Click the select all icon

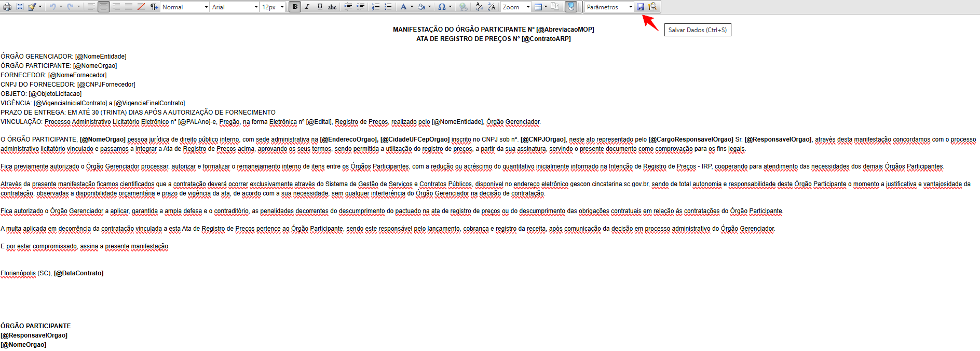[x=20, y=7]
